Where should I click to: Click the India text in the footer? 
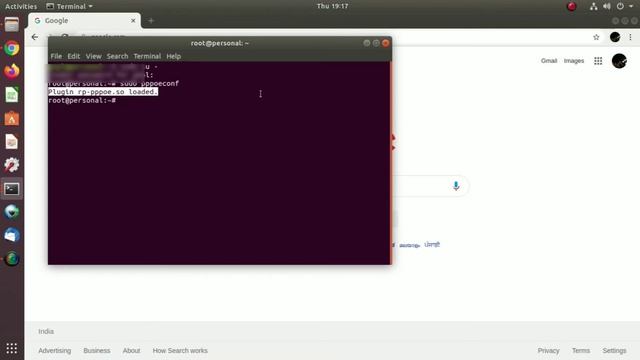[x=46, y=331]
